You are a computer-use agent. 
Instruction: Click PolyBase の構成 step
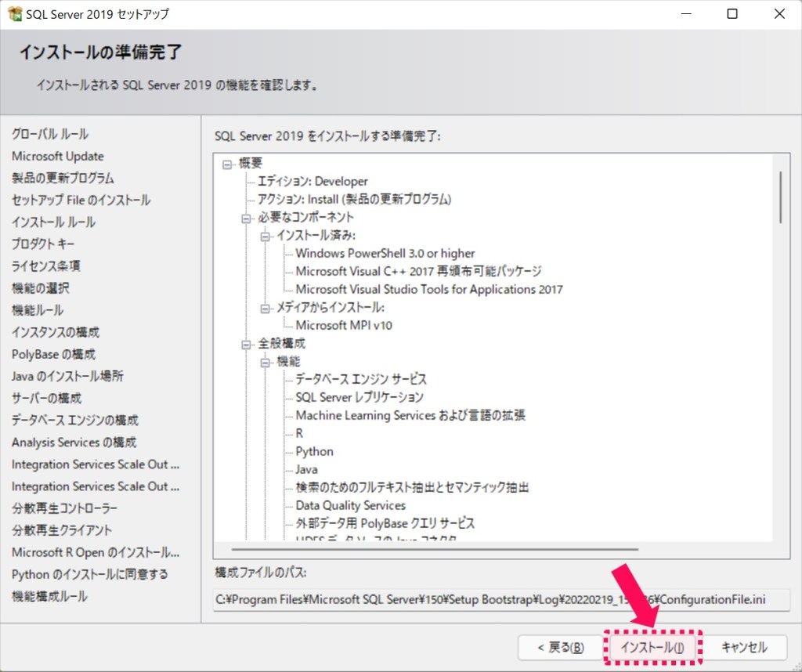54,354
